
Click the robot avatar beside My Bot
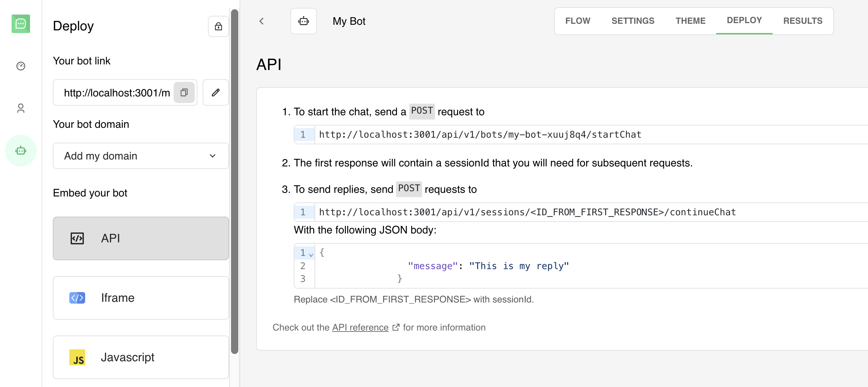click(304, 21)
